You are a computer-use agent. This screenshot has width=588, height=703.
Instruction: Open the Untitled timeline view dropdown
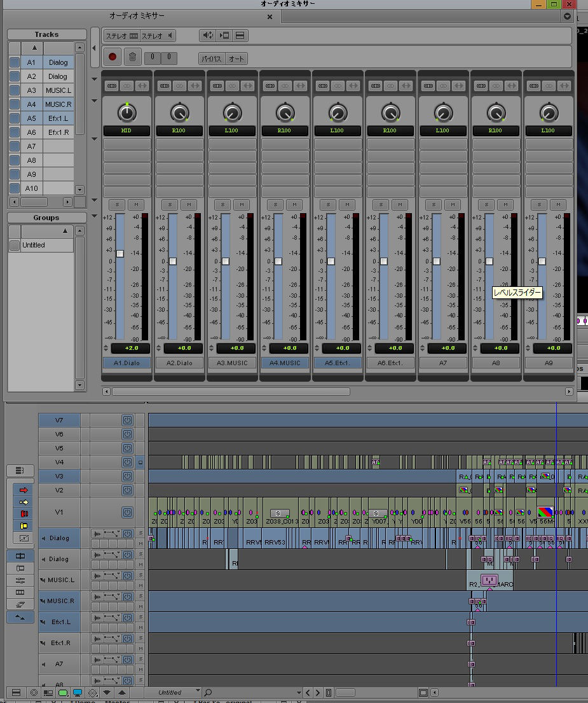(198, 692)
